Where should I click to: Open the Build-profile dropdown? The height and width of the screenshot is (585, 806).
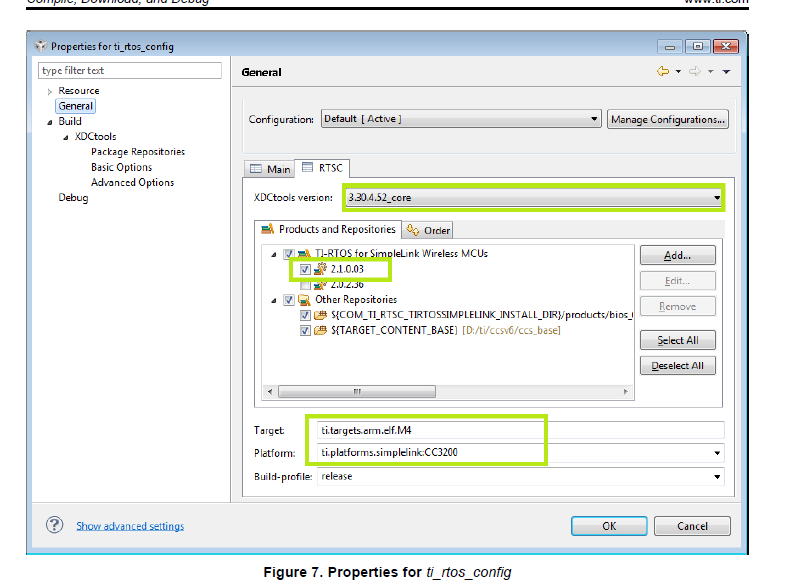click(521, 477)
